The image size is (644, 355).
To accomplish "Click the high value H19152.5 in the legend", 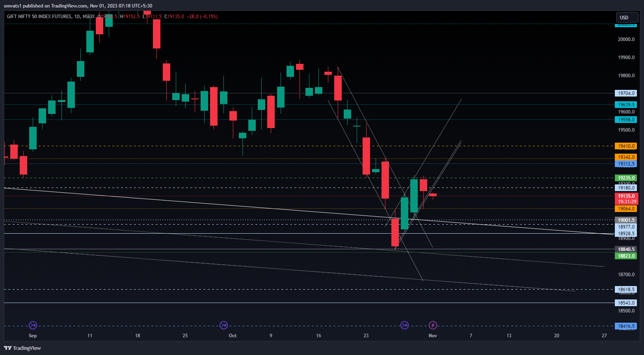I will point(130,17).
